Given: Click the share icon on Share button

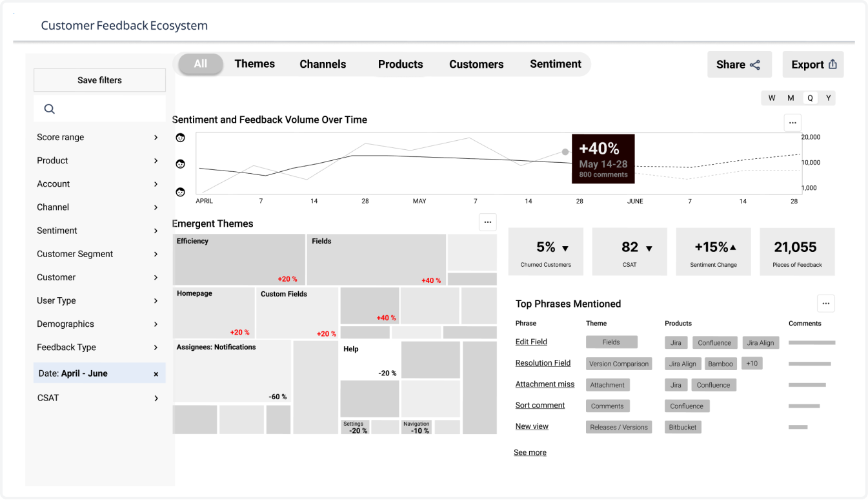Looking at the screenshot, I should point(755,65).
